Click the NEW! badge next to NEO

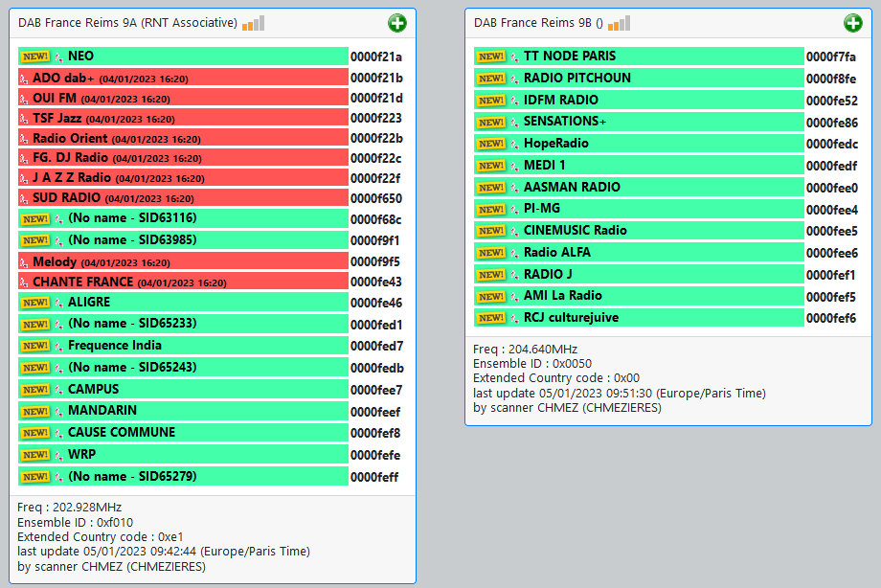[x=35, y=57]
